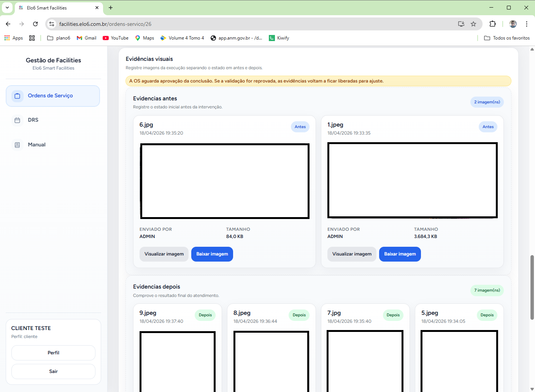Image resolution: width=535 pixels, height=392 pixels.
Task: Open Chrome three-dot menu
Action: 527,24
